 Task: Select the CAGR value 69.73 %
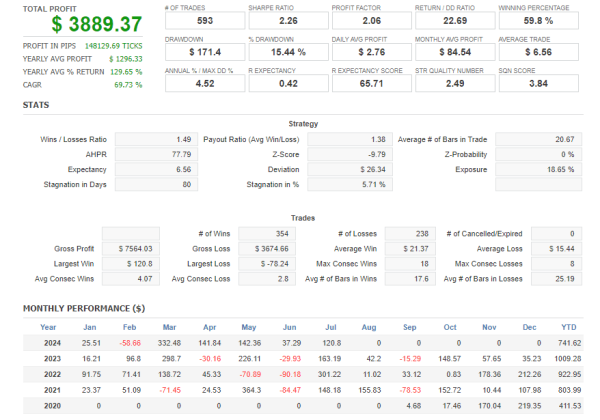[128, 85]
